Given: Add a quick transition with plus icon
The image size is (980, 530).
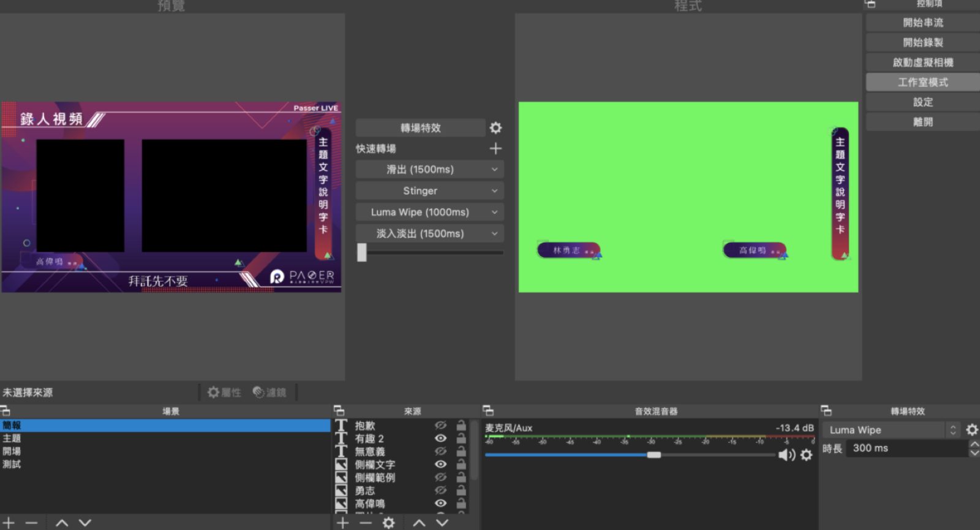Looking at the screenshot, I should pyautogui.click(x=496, y=148).
